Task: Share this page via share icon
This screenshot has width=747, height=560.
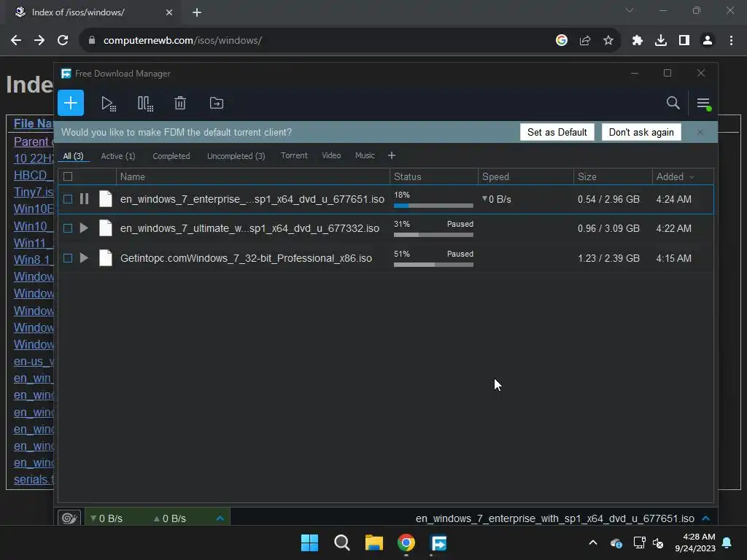Action: tap(585, 41)
